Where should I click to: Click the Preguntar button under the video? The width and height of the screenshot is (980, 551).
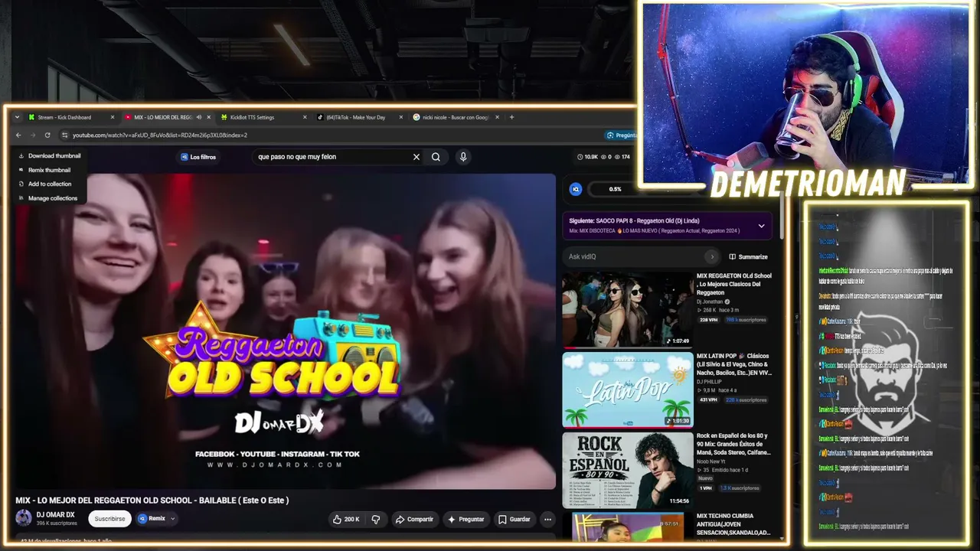pyautogui.click(x=465, y=520)
